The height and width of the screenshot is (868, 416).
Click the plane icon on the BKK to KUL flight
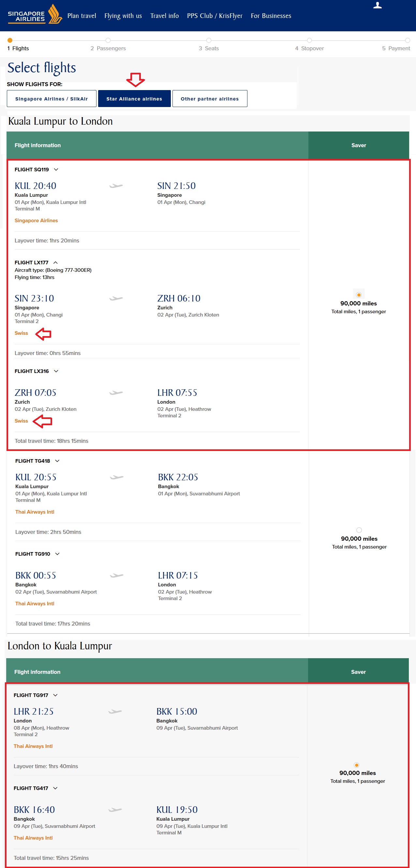click(x=115, y=809)
